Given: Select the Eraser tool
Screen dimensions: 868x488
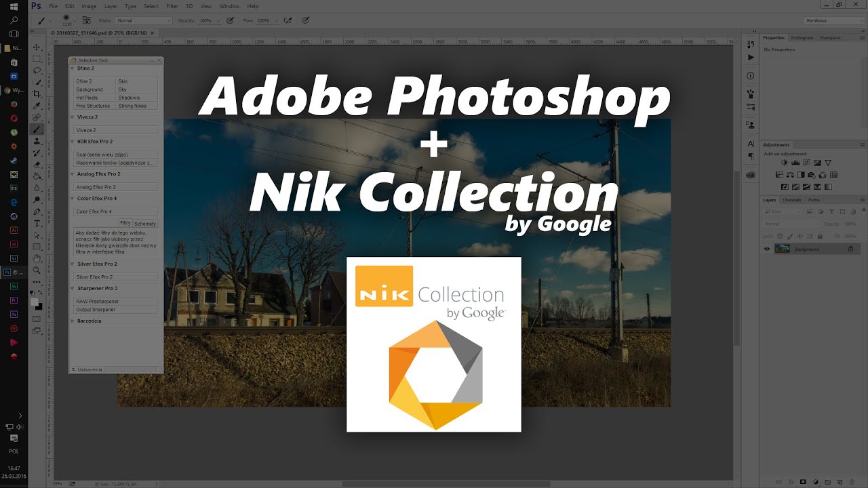Looking at the screenshot, I should tap(37, 165).
